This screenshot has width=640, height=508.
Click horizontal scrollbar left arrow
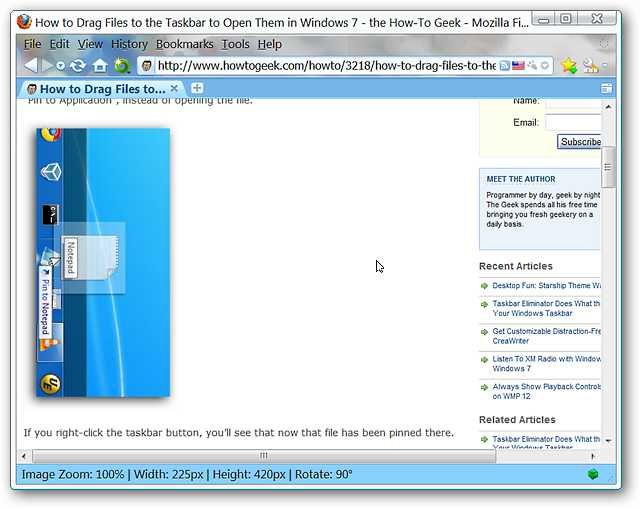pos(24,456)
